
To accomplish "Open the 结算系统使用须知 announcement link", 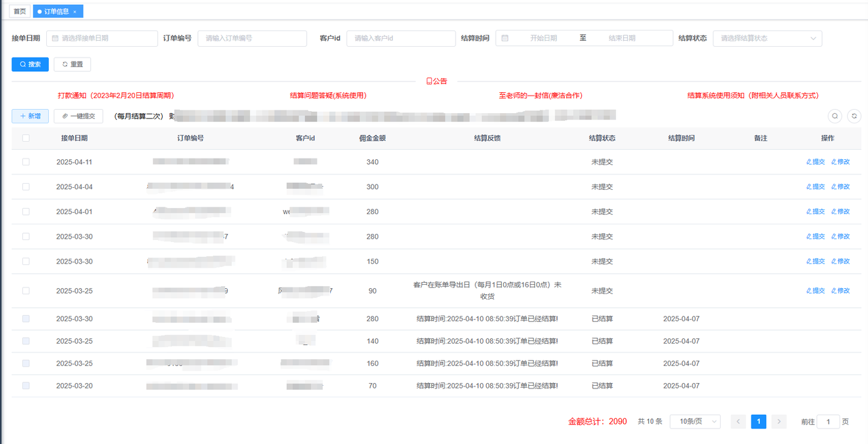I will 753,96.
